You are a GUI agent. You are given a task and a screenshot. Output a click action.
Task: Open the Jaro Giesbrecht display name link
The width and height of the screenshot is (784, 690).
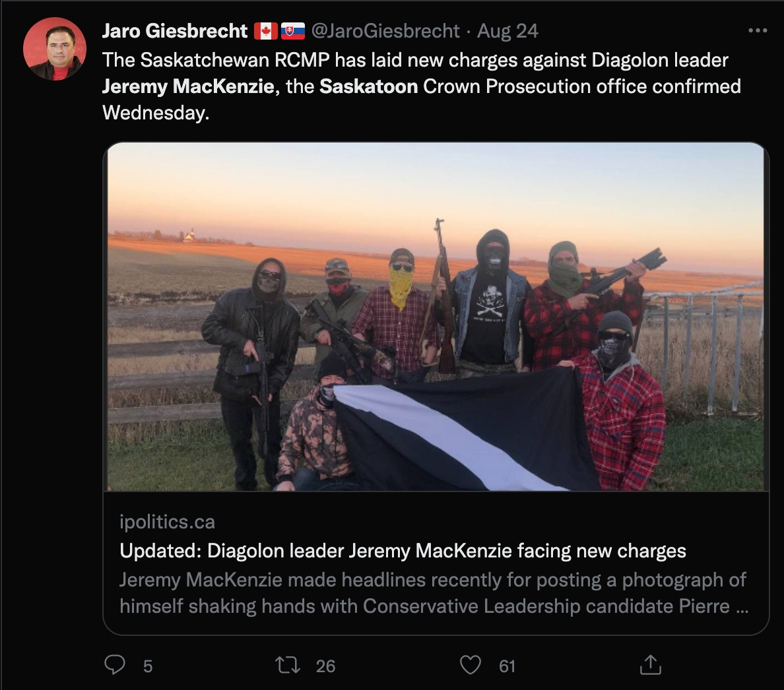point(175,31)
